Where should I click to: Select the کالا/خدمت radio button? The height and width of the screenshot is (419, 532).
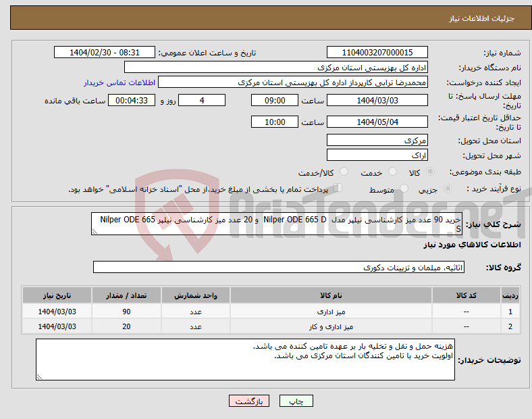[x=344, y=172]
